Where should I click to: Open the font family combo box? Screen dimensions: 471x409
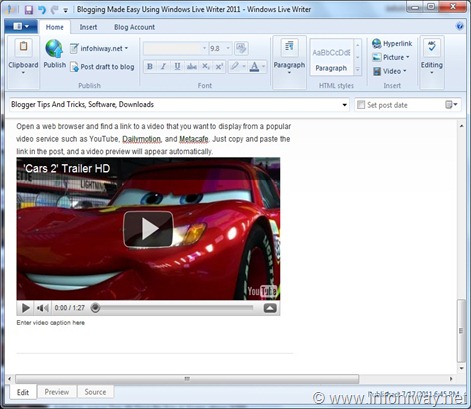point(175,49)
